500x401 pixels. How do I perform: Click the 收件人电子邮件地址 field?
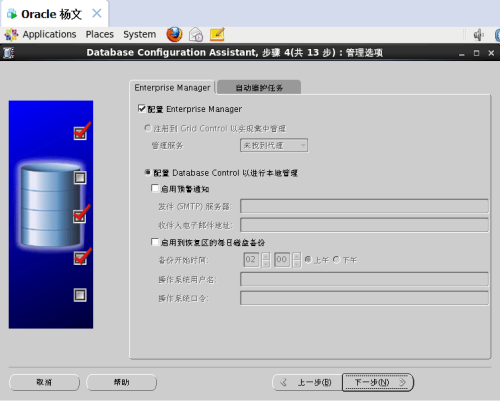coord(364,225)
